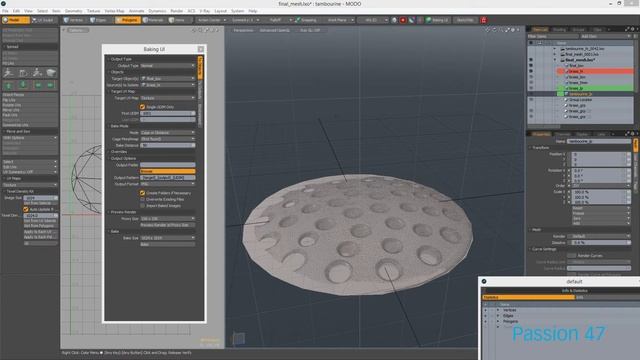Switch to Items selection mode

pos(178,20)
